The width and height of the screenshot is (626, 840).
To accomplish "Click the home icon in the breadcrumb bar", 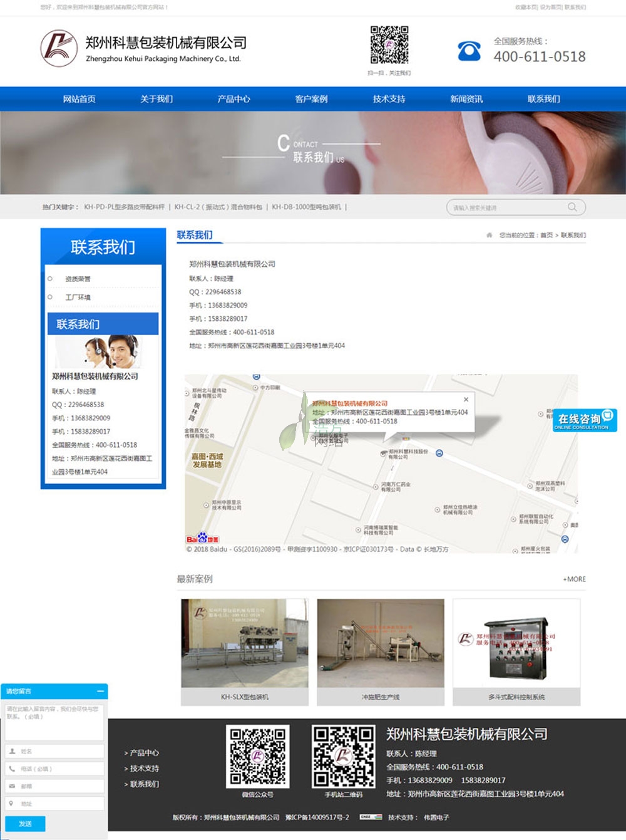I will [x=488, y=235].
